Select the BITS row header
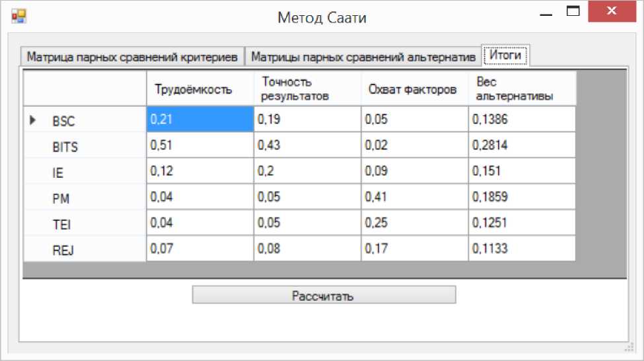644x361 pixels. click(85, 147)
